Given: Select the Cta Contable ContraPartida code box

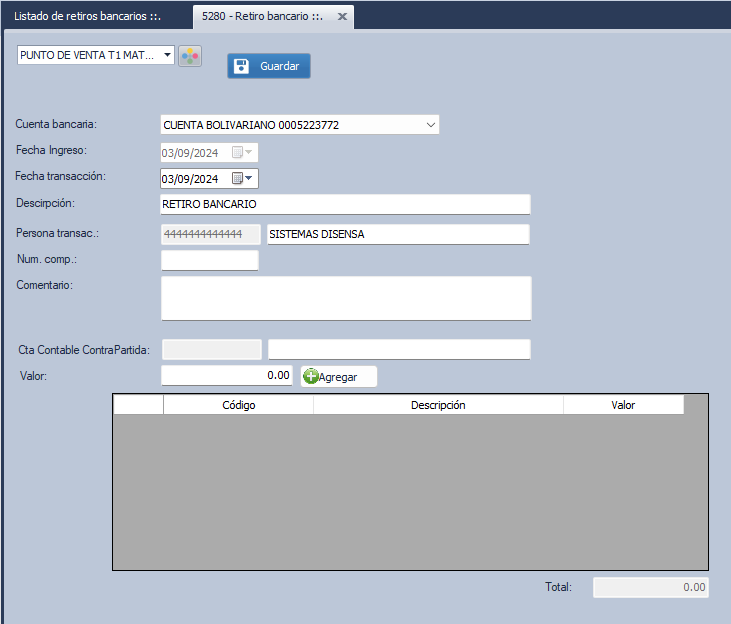Looking at the screenshot, I should pos(211,349).
